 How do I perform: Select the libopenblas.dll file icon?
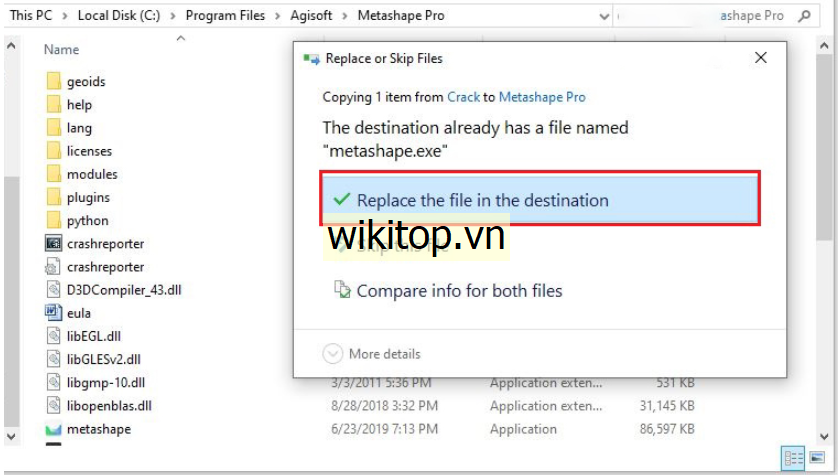[x=54, y=406]
